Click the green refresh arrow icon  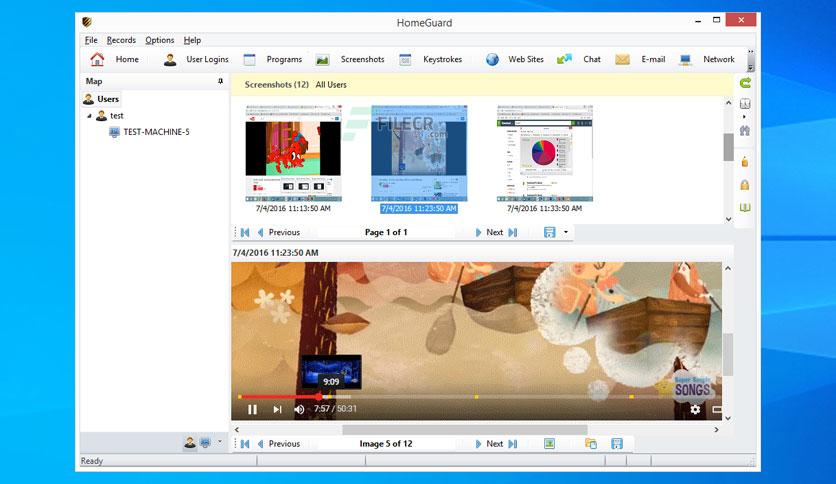coord(745,83)
